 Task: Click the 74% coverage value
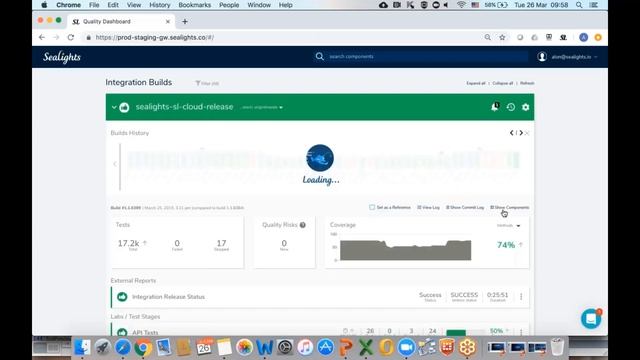coord(506,245)
